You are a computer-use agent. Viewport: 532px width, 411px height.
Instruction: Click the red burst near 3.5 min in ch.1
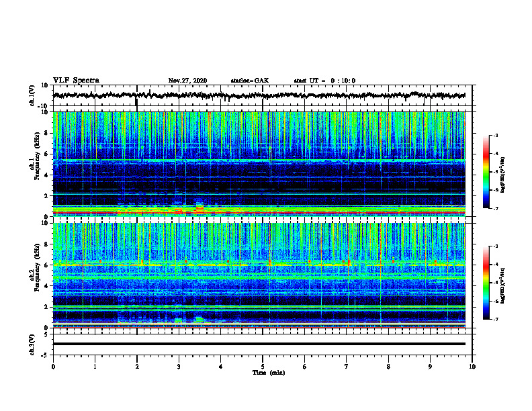199,209
